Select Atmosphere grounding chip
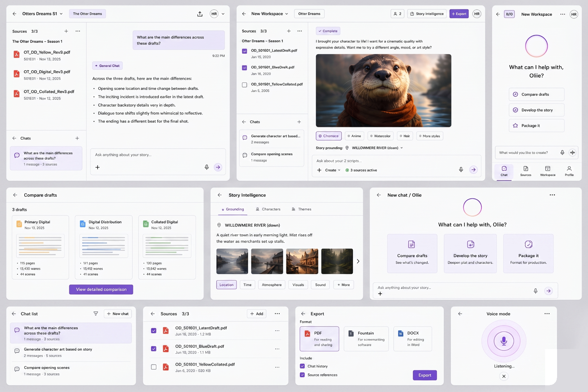The width and height of the screenshot is (588, 392). pyautogui.click(x=272, y=285)
